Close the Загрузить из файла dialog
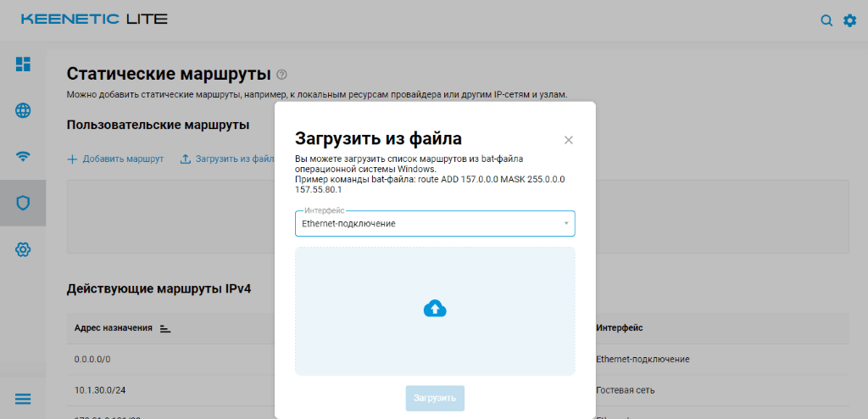The image size is (868, 419). pyautogui.click(x=569, y=140)
